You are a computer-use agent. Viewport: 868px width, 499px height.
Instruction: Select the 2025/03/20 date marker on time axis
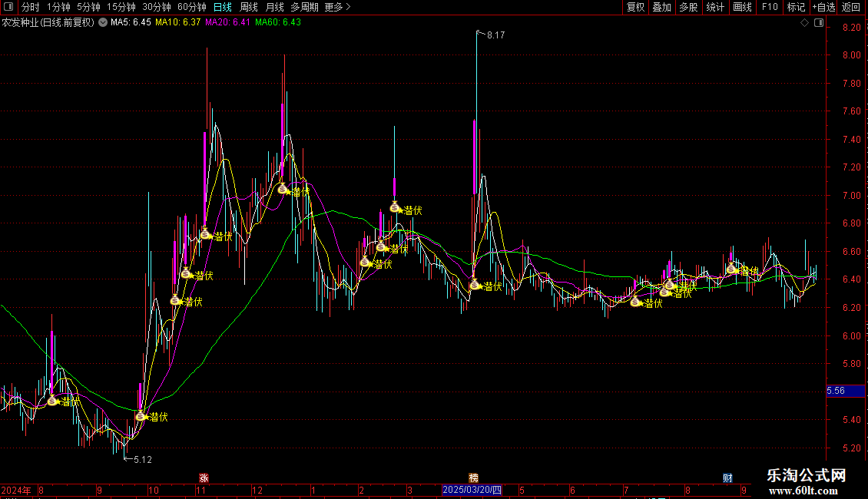[x=472, y=490]
